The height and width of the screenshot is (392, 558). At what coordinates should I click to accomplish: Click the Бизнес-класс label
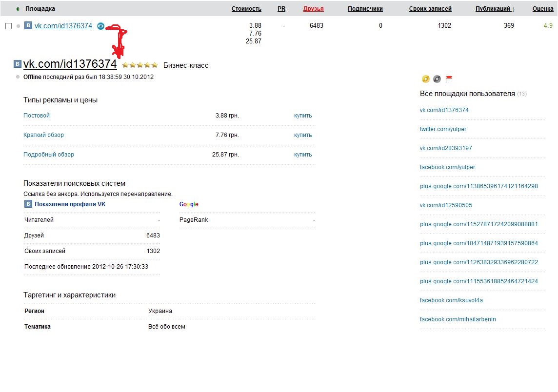[186, 65]
